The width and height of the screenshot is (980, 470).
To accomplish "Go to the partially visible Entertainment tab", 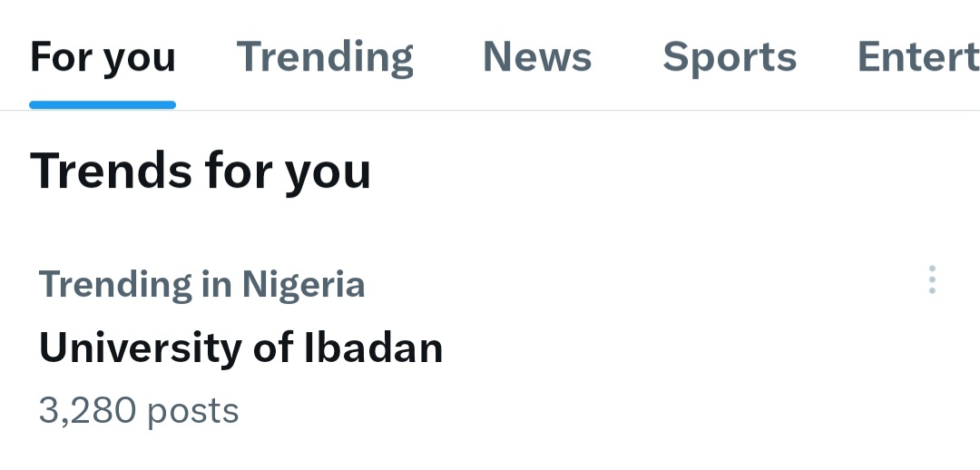I will coord(917,57).
